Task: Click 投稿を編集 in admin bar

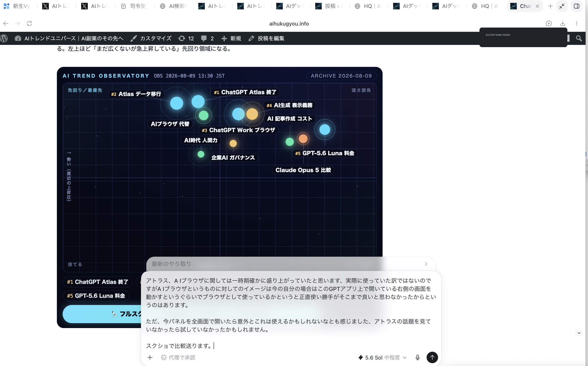Action: click(x=266, y=38)
